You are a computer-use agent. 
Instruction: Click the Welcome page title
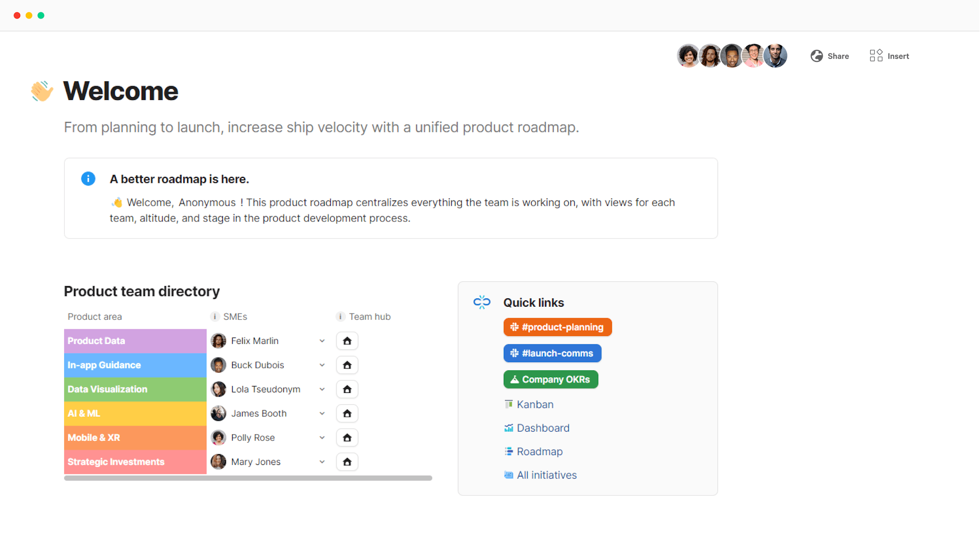coord(121,91)
